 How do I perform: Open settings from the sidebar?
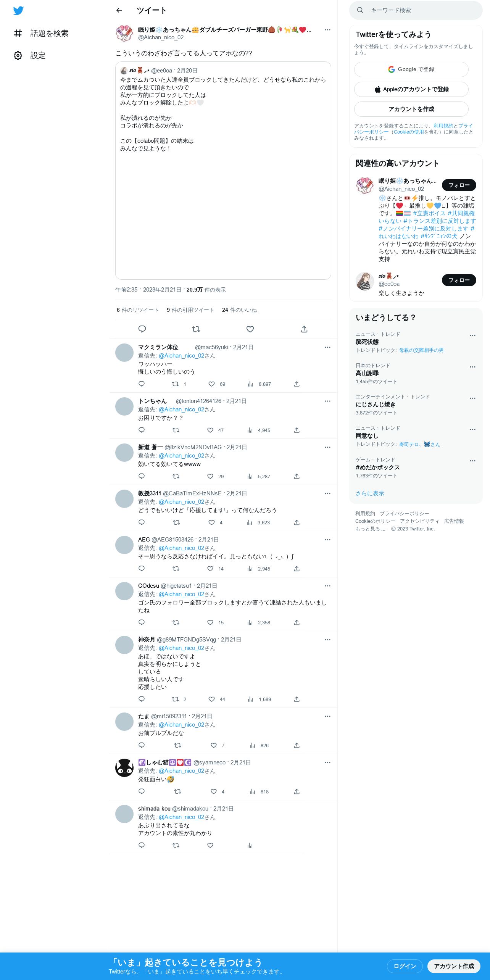coord(29,55)
